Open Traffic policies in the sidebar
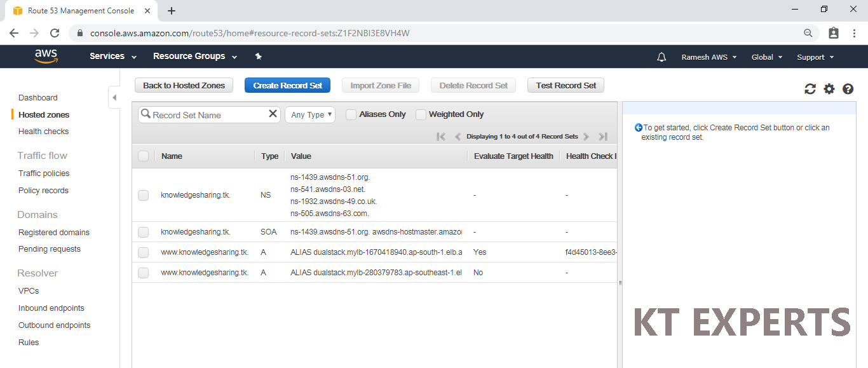The width and height of the screenshot is (868, 368). 44,174
